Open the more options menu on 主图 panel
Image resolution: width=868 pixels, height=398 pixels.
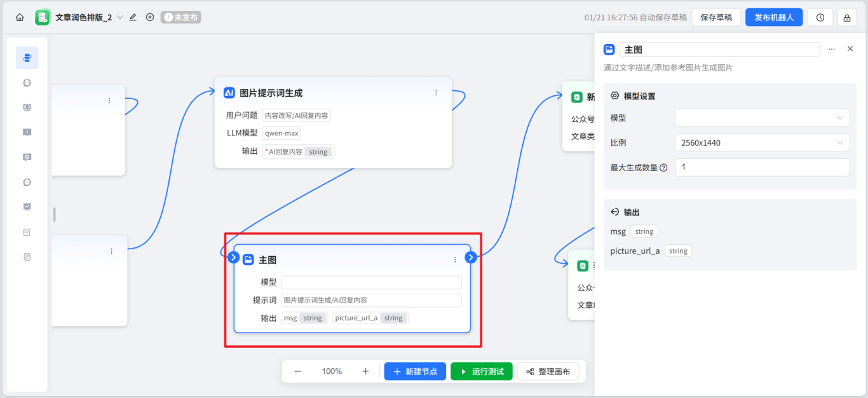pyautogui.click(x=832, y=49)
